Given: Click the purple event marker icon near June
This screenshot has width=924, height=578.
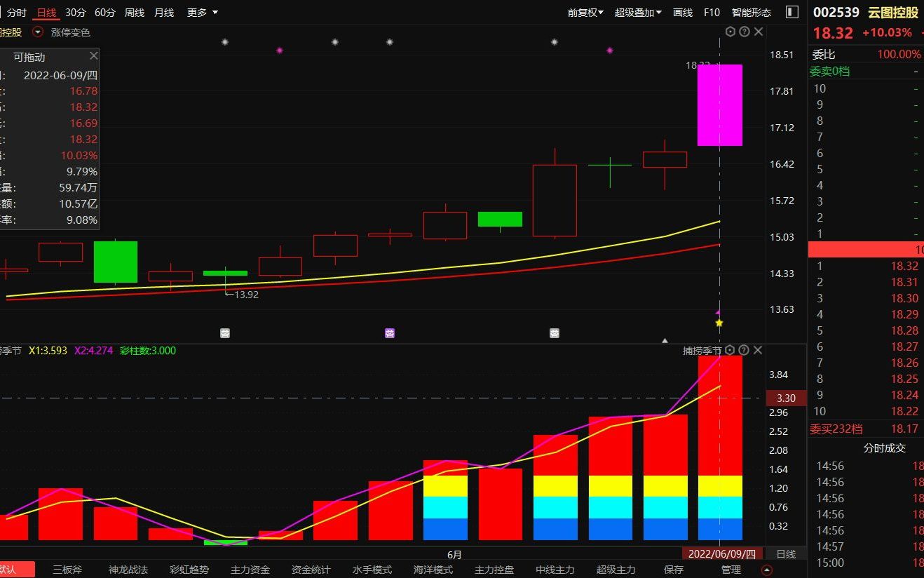Looking at the screenshot, I should click(390, 333).
